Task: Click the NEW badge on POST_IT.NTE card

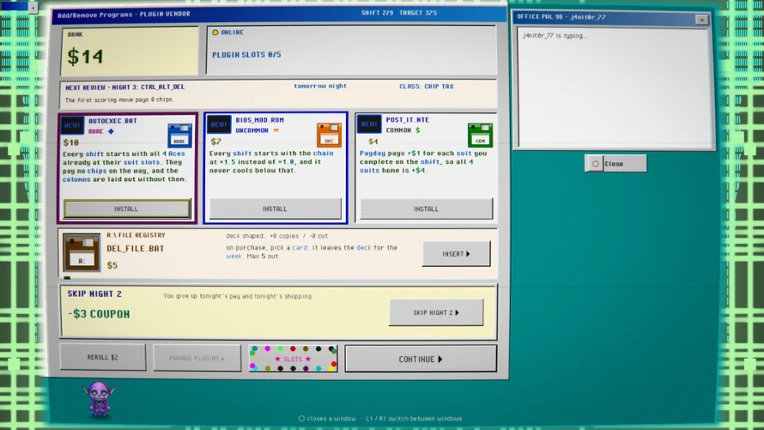Action: pos(369,124)
